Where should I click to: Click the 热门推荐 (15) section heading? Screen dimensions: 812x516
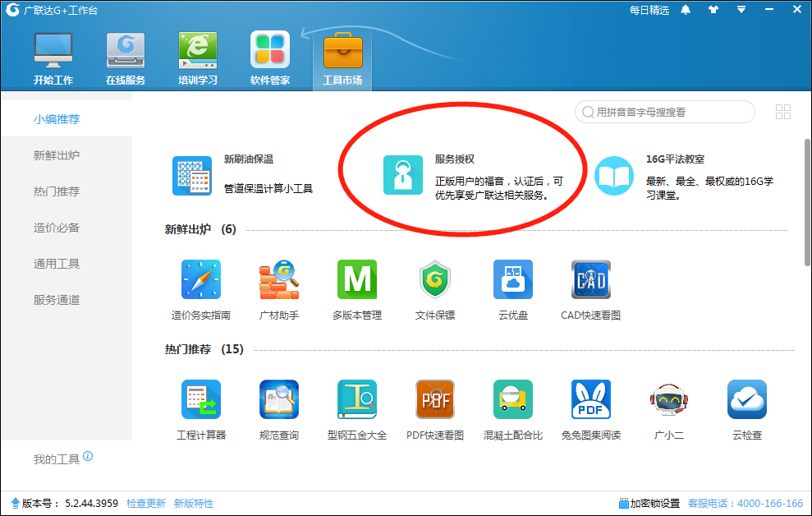[x=204, y=350]
